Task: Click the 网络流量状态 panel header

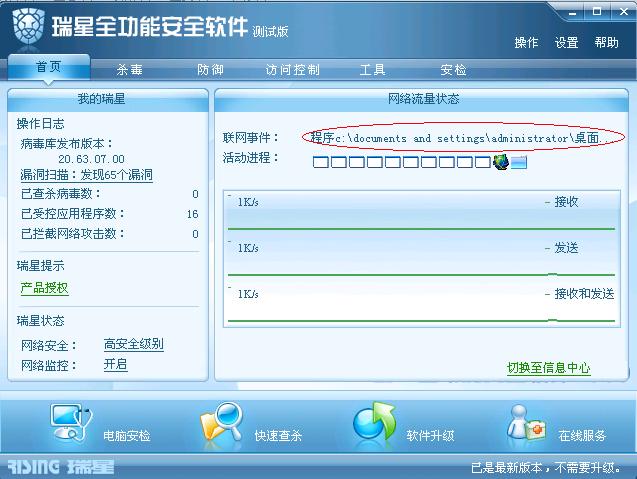Action: pyautogui.click(x=422, y=99)
